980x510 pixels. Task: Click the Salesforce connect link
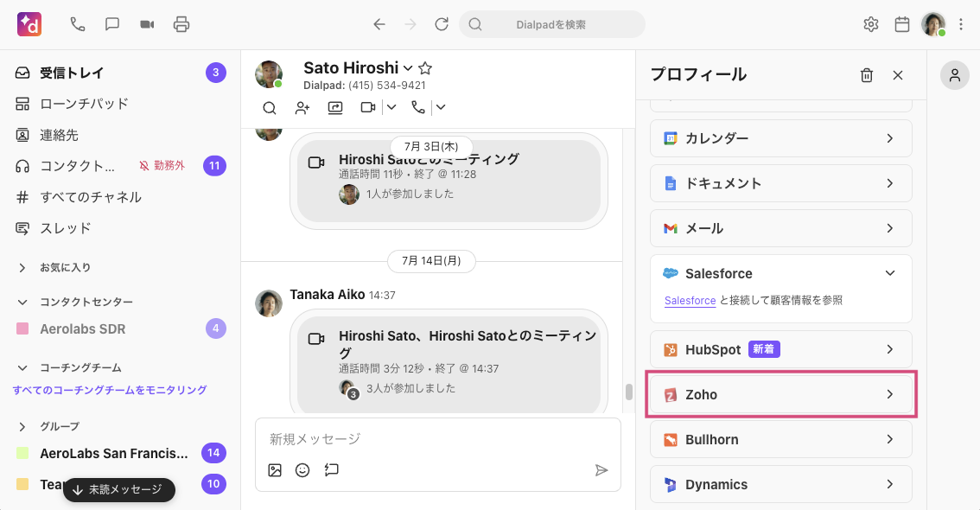690,300
